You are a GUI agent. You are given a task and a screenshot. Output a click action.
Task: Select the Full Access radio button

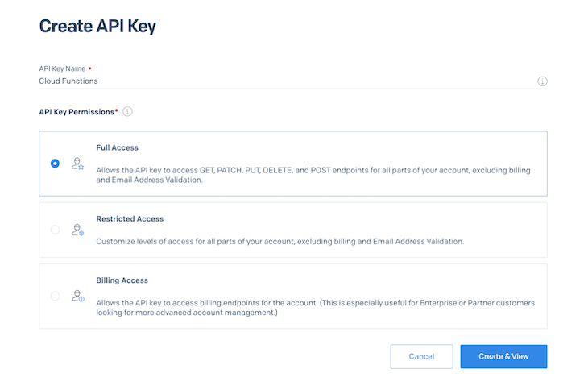[55, 164]
